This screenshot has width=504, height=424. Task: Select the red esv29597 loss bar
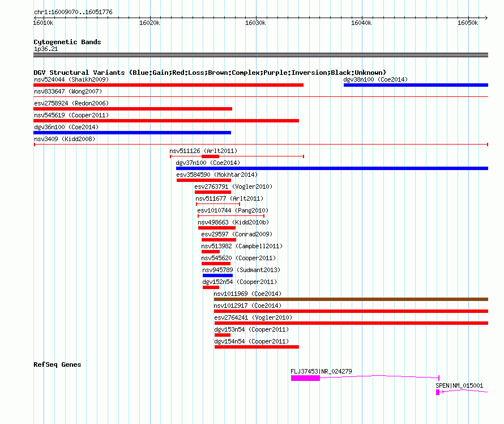[219, 240]
